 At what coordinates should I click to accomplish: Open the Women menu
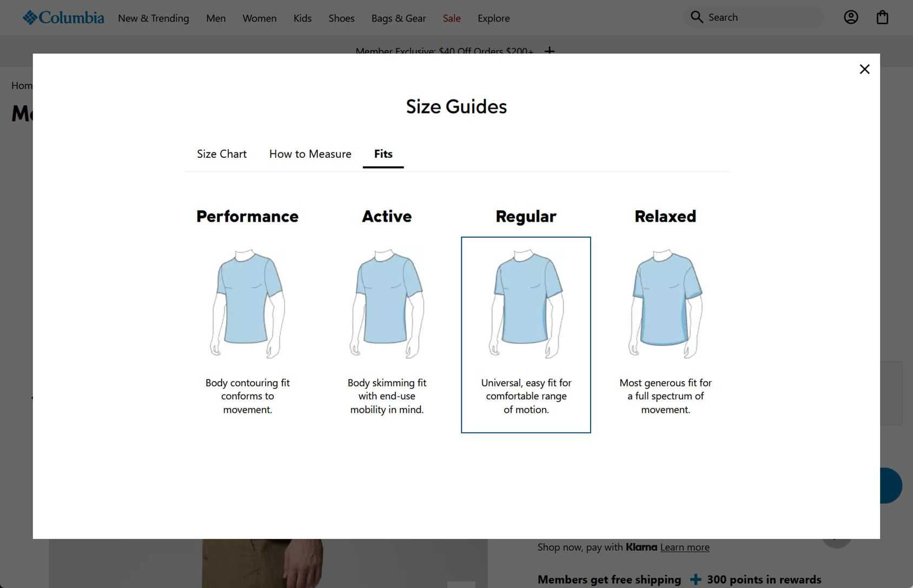(x=260, y=18)
